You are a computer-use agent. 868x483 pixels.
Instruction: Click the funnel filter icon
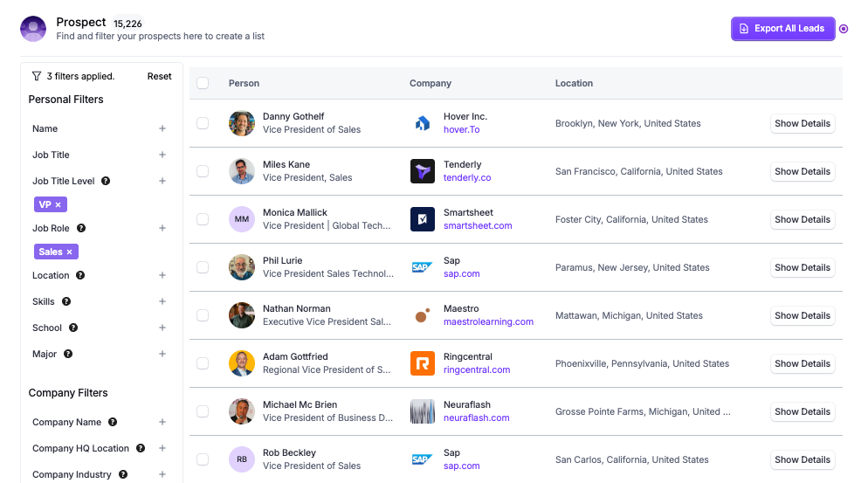tap(37, 77)
